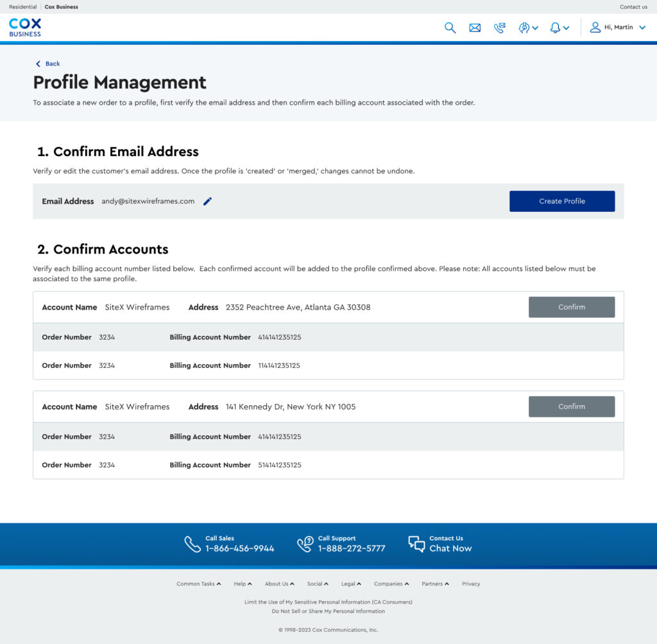The height and width of the screenshot is (644, 657).
Task: Click the pencil icon to edit email address
Action: pos(207,202)
